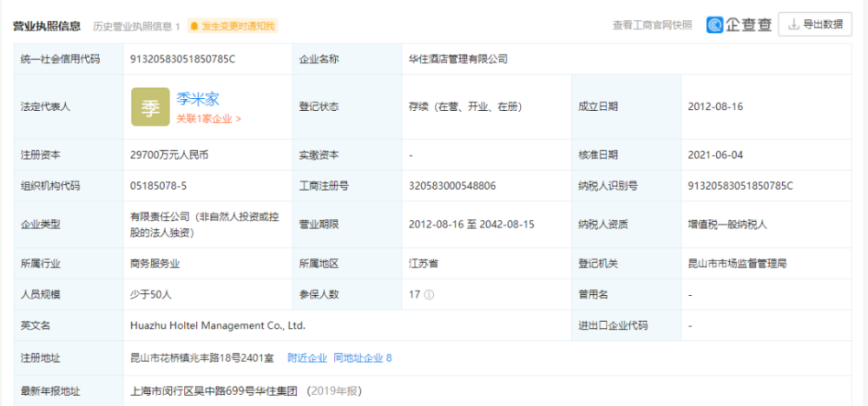The image size is (868, 406).
Task: Click status 存续（在营、开业、在册）
Action: [465, 107]
